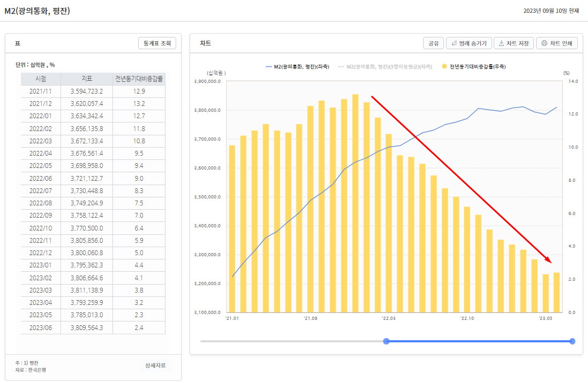Select the 2021/11 table row

93,91
